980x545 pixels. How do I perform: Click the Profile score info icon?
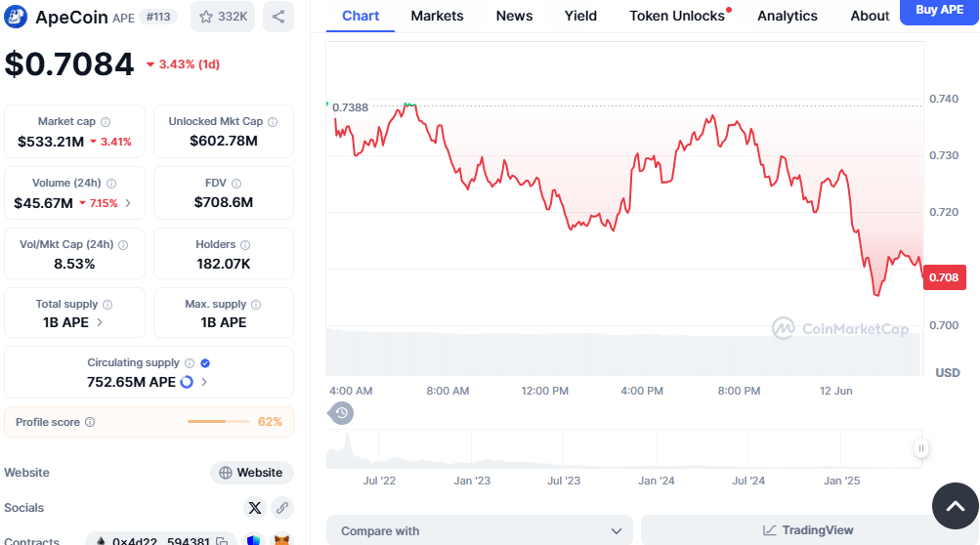[x=90, y=422]
